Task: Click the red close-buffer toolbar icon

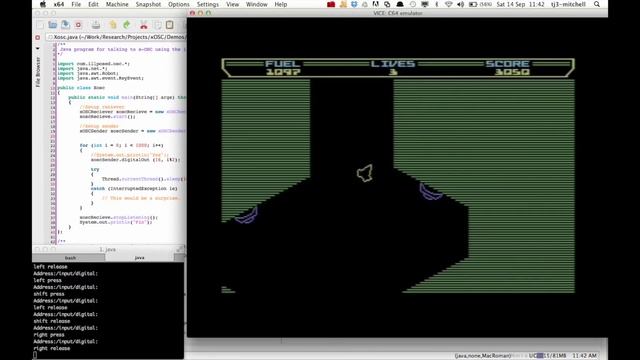Action: 78,25
